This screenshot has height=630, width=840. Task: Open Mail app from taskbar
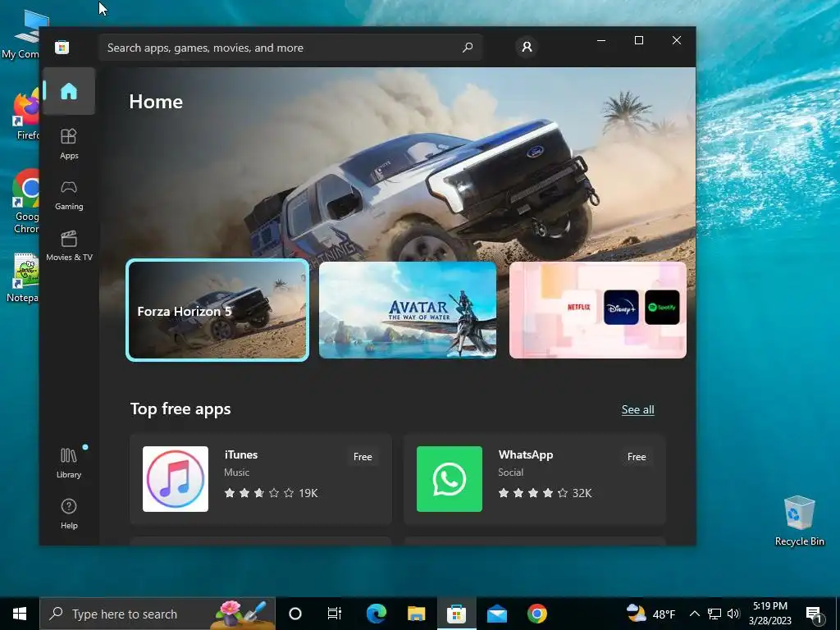496,614
